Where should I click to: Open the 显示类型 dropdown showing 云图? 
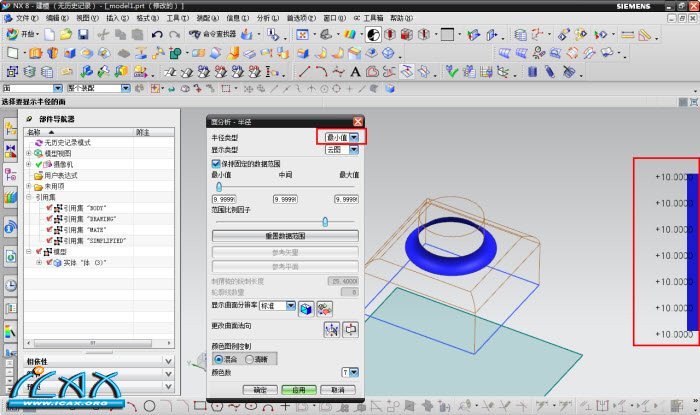342,149
